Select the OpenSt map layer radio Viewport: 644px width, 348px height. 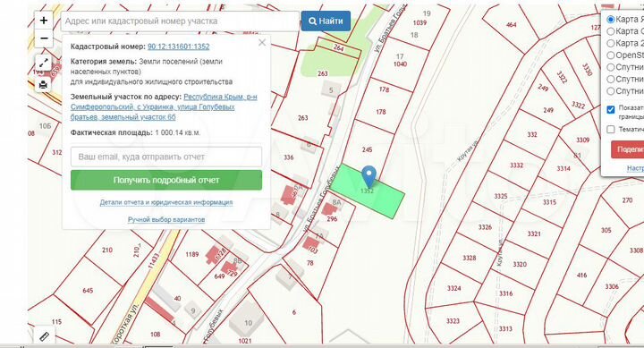(x=611, y=55)
